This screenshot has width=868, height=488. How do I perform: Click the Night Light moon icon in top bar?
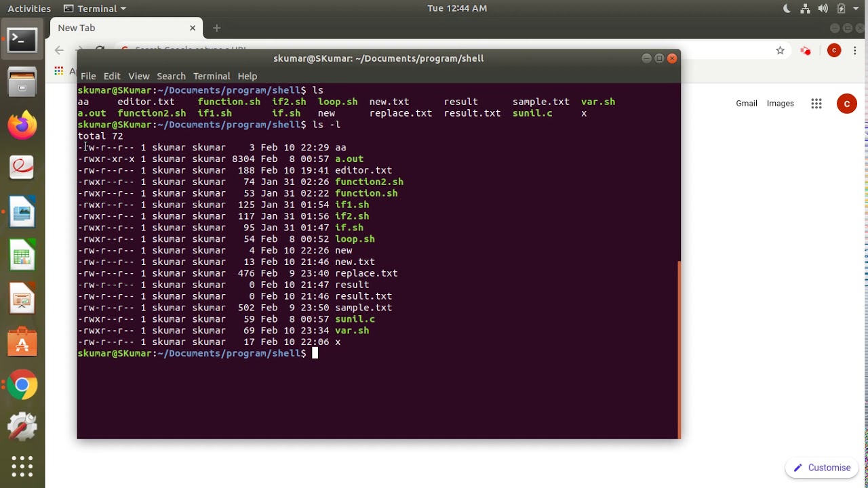787,8
